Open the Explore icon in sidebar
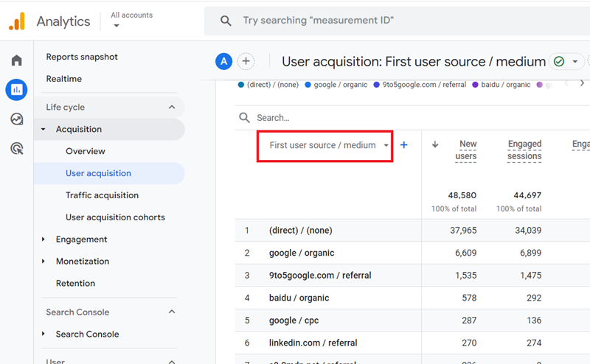 [16, 119]
